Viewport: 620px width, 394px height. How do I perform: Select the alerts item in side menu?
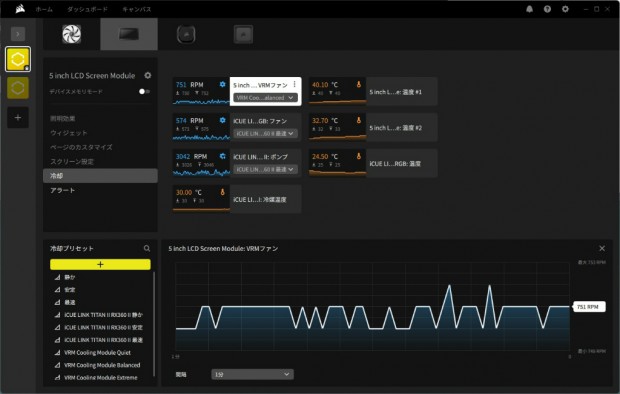coord(62,190)
